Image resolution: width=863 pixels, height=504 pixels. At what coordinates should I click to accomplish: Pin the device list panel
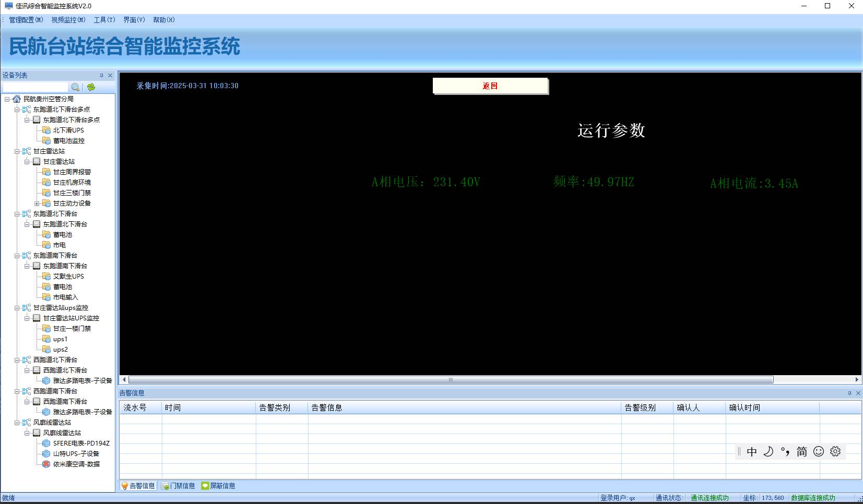coord(101,76)
